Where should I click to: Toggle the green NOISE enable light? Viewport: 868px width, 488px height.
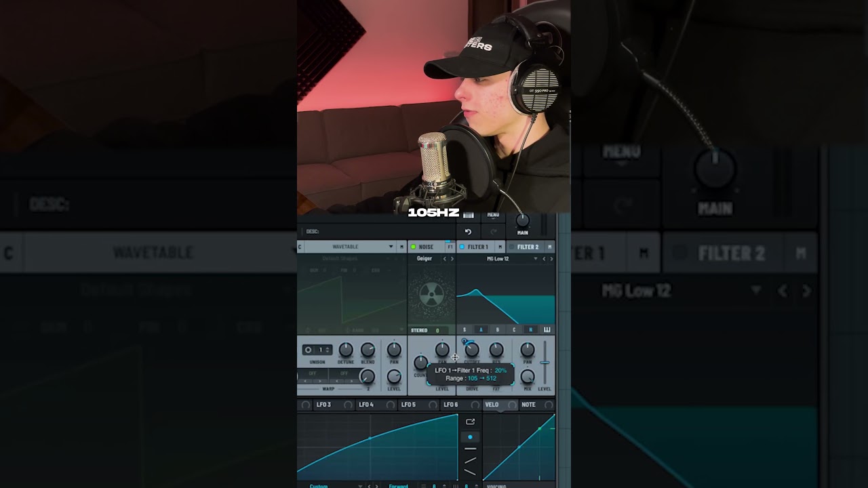pos(413,247)
